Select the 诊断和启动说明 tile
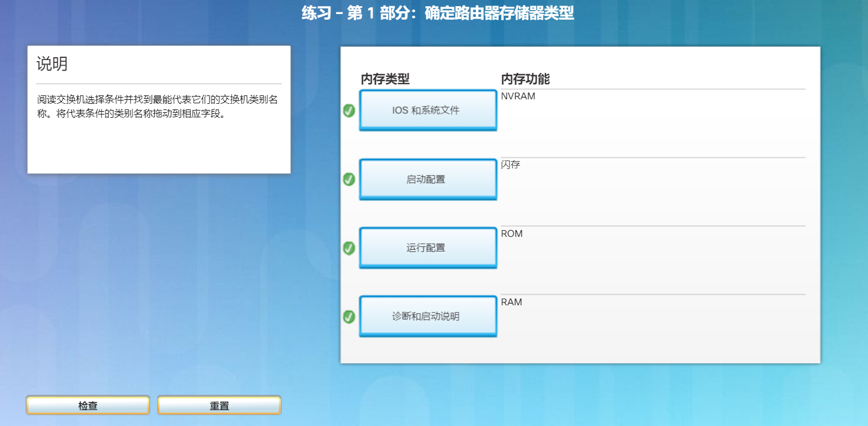The width and height of the screenshot is (868, 426). click(428, 316)
